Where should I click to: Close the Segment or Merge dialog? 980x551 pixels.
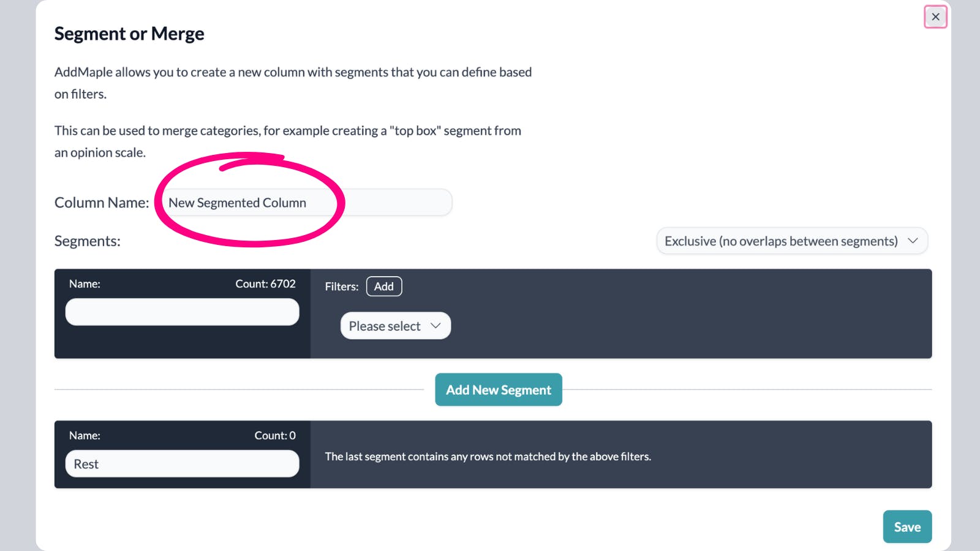935,17
